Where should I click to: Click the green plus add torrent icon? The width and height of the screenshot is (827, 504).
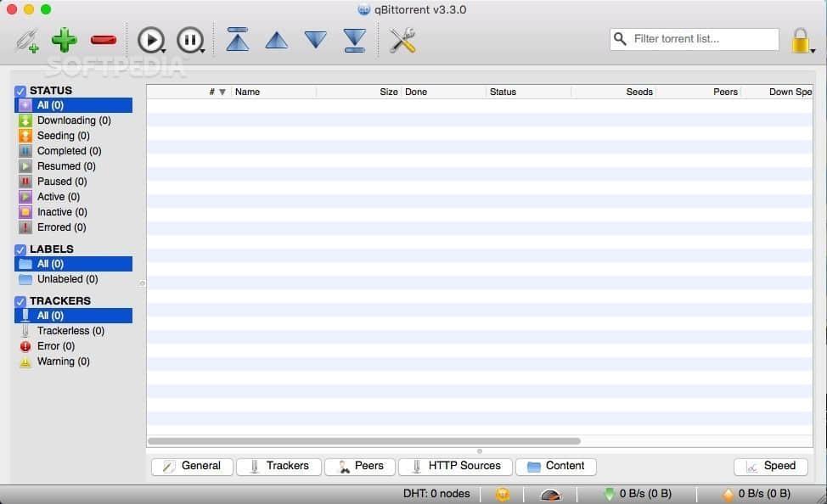coord(64,40)
